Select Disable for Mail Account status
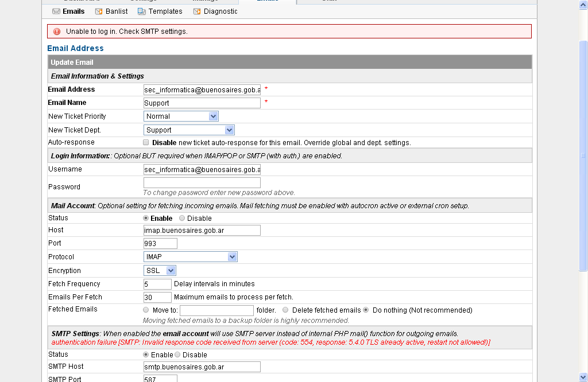The image size is (588, 382). [182, 218]
